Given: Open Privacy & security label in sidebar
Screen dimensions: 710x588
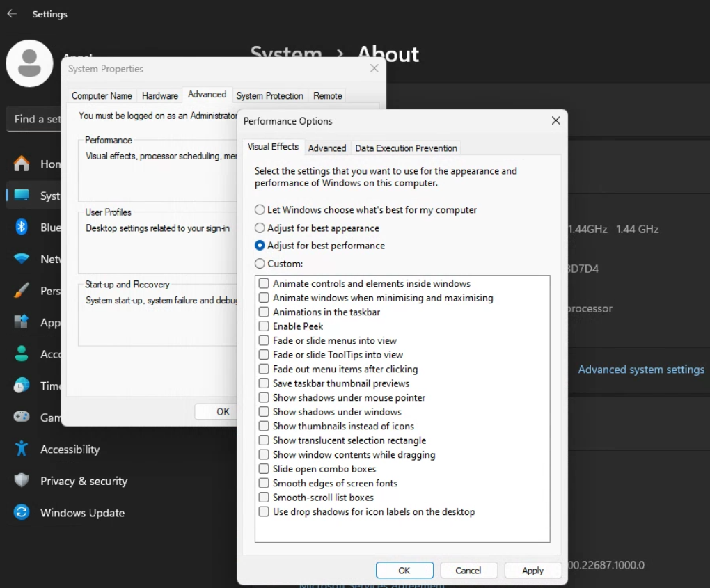Looking at the screenshot, I should tap(84, 481).
